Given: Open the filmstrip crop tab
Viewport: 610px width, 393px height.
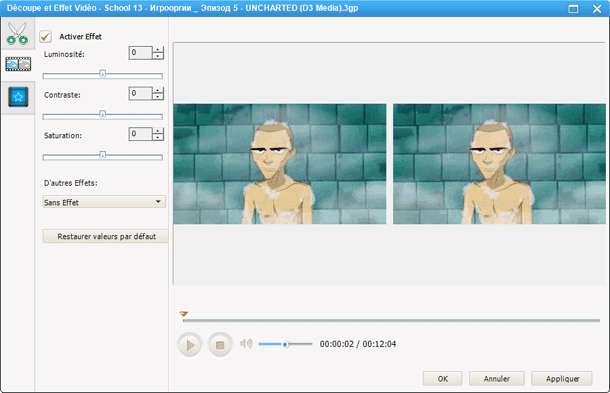Looking at the screenshot, I should (x=18, y=64).
